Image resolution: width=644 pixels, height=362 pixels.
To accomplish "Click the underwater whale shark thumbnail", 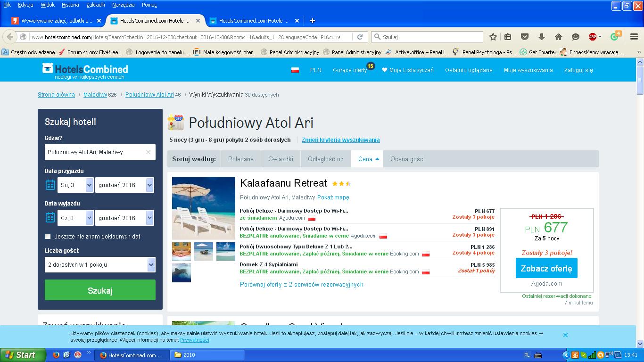I will pyautogui.click(x=182, y=273).
